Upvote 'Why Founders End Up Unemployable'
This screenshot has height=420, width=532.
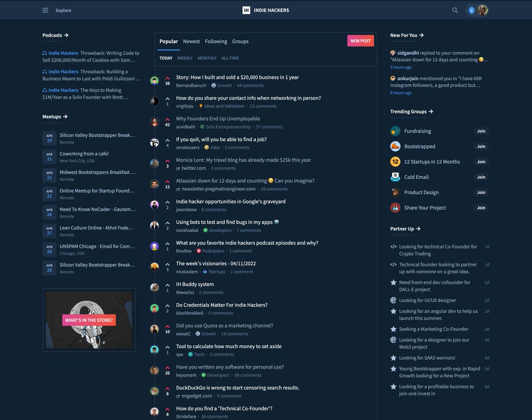pos(168,120)
